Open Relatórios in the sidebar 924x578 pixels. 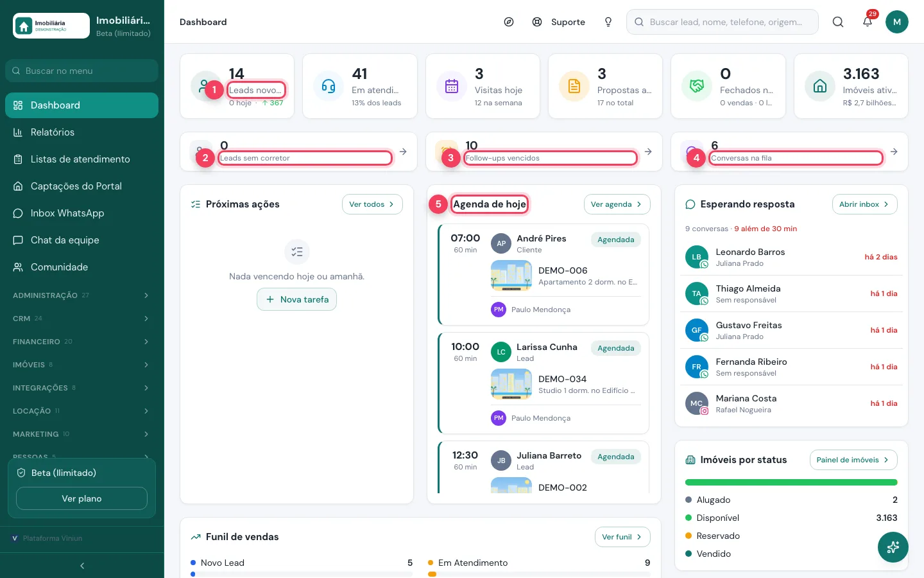point(81,132)
